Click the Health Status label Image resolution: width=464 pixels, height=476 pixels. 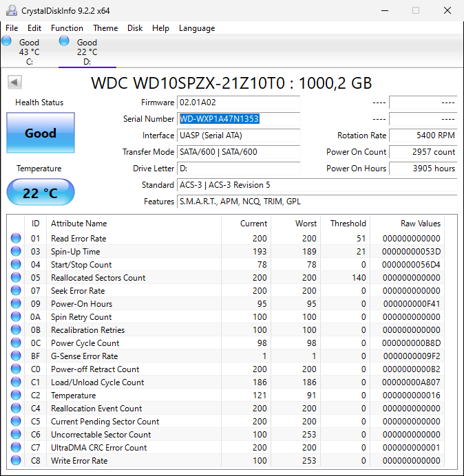(x=39, y=102)
